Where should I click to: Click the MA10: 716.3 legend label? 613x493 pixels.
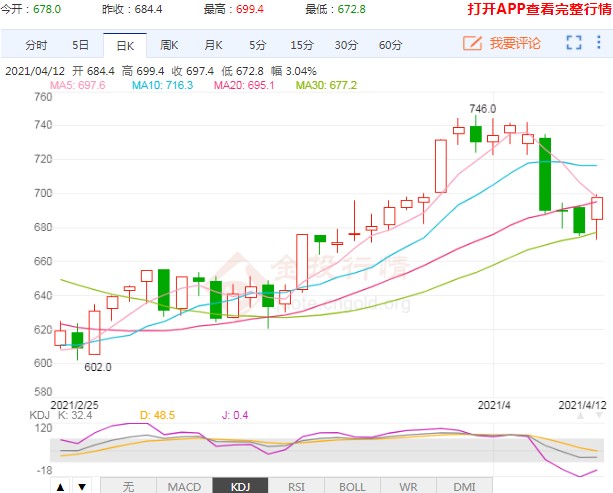162,85
